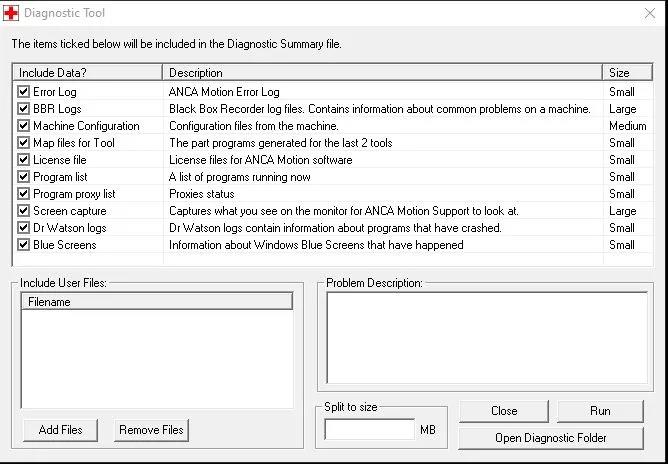Uncheck the Error Log checkbox
The image size is (668, 464).
coord(23,92)
